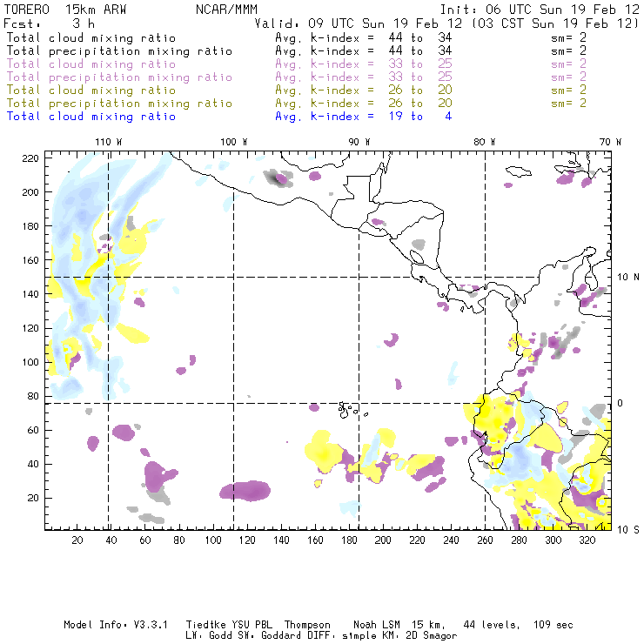Image resolution: width=644 pixels, height=644 pixels.
Task: Click the topmost black "sm= 2" label
Action: pos(568,37)
